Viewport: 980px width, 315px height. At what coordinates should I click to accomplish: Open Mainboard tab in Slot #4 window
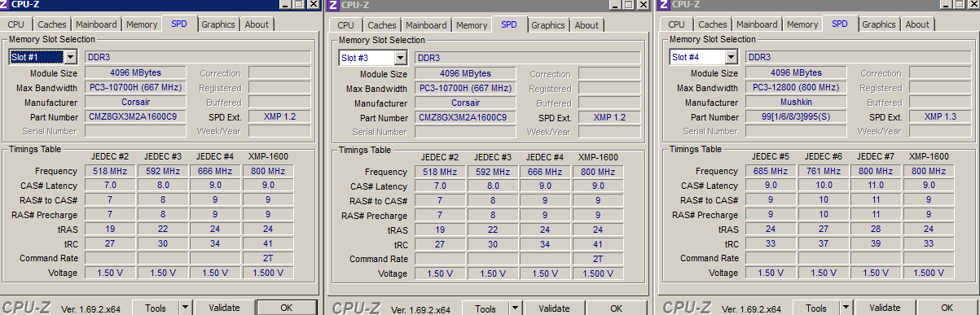tap(757, 24)
